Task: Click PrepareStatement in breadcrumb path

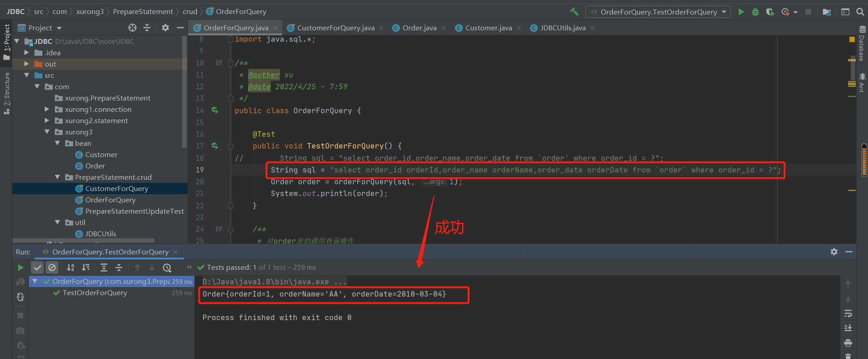Action: click(x=143, y=11)
